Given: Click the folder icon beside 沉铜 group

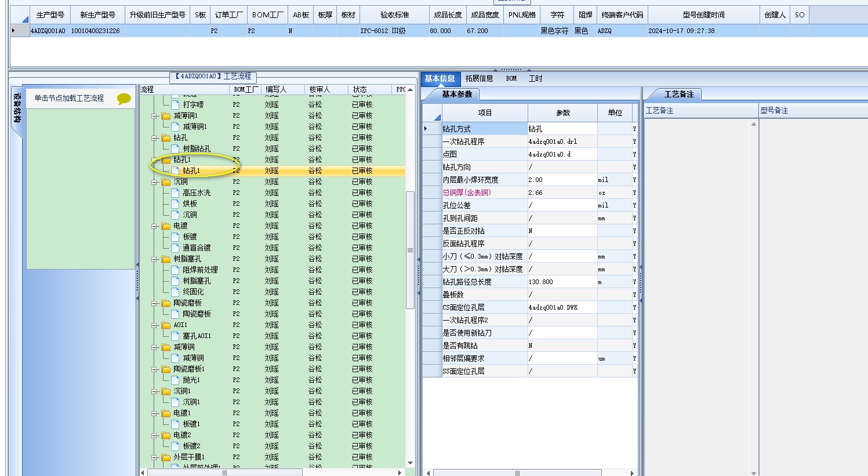Looking at the screenshot, I should point(166,182).
